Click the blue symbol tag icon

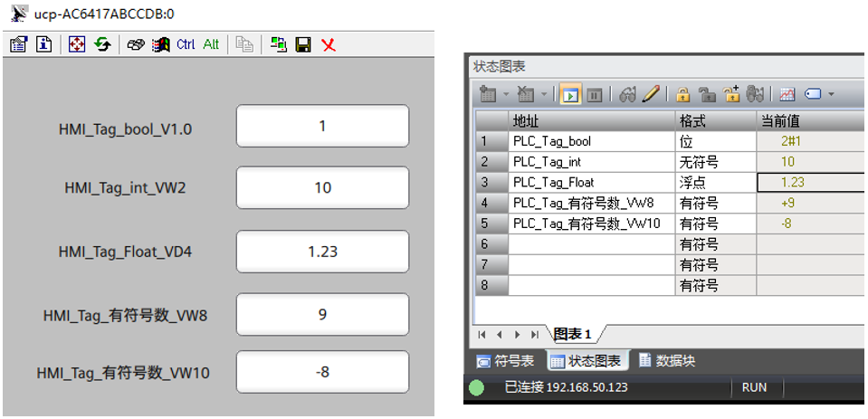click(x=813, y=95)
